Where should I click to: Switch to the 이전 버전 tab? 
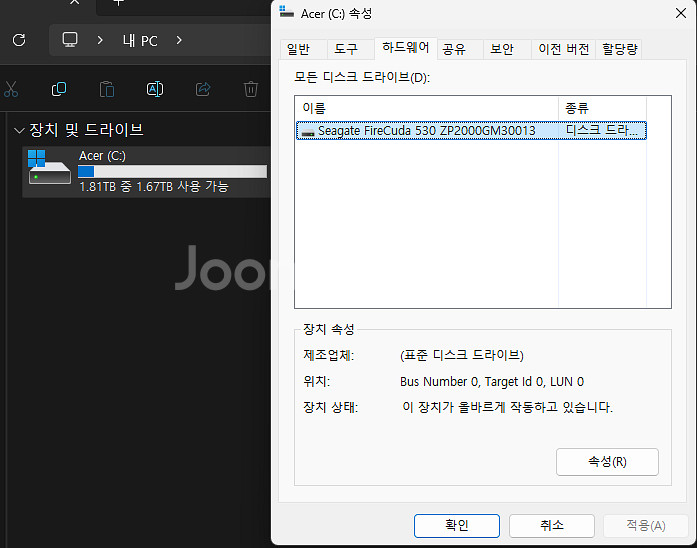pos(564,49)
